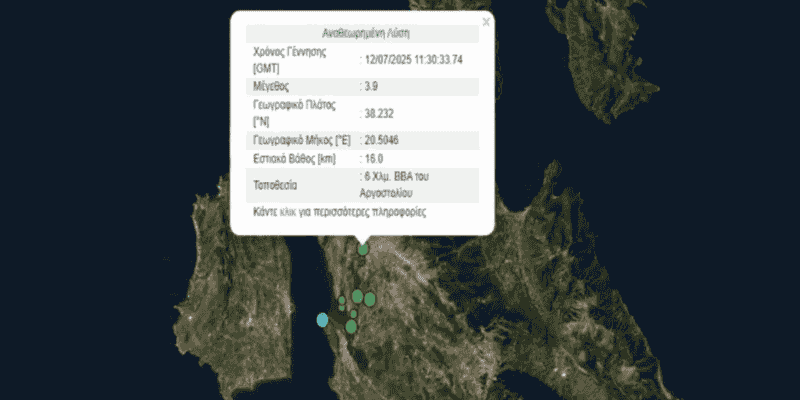
Task: Click the green marker beneath the popup pointer
Action: (x=363, y=249)
